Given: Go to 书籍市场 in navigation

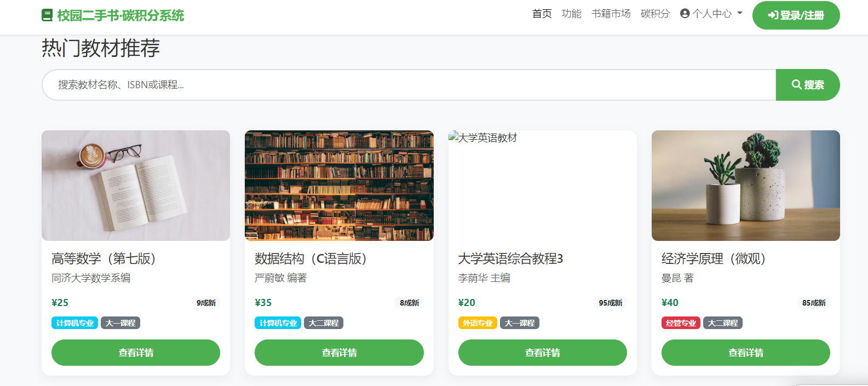Looking at the screenshot, I should point(611,14).
